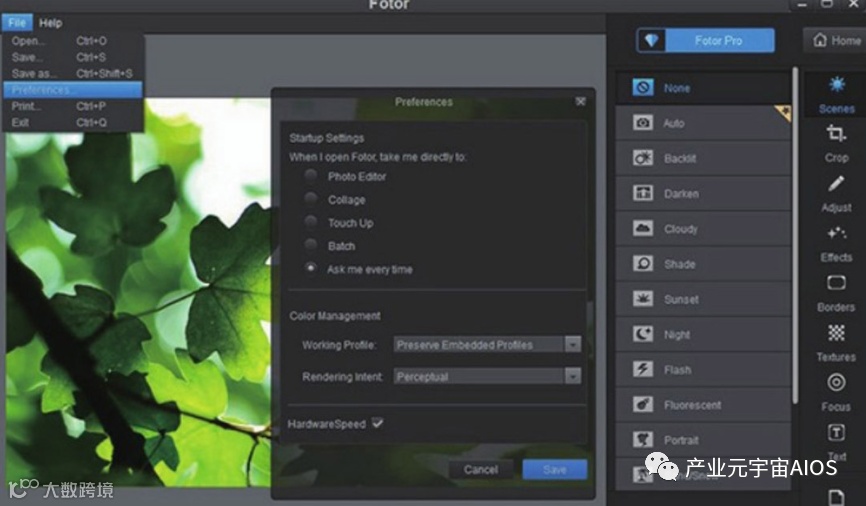Open the Borders tool
Viewport: 866px width, 506px height.
click(x=836, y=293)
